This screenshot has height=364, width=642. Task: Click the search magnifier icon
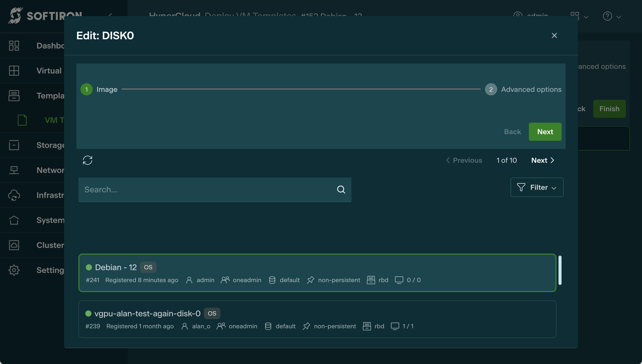point(341,190)
